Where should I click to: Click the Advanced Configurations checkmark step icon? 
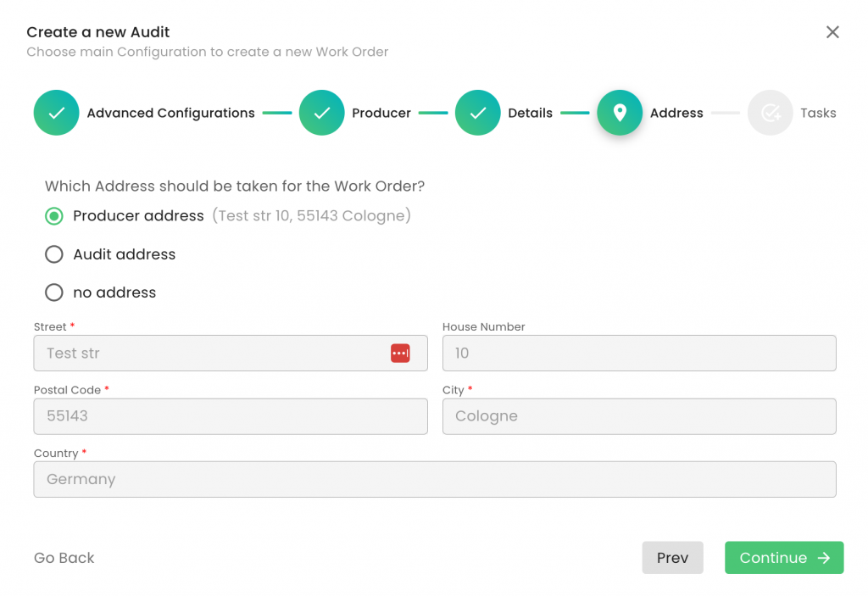pos(56,113)
